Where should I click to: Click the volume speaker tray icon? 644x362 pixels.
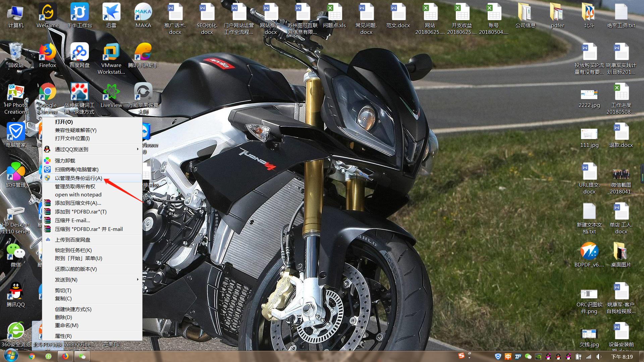tap(599, 357)
